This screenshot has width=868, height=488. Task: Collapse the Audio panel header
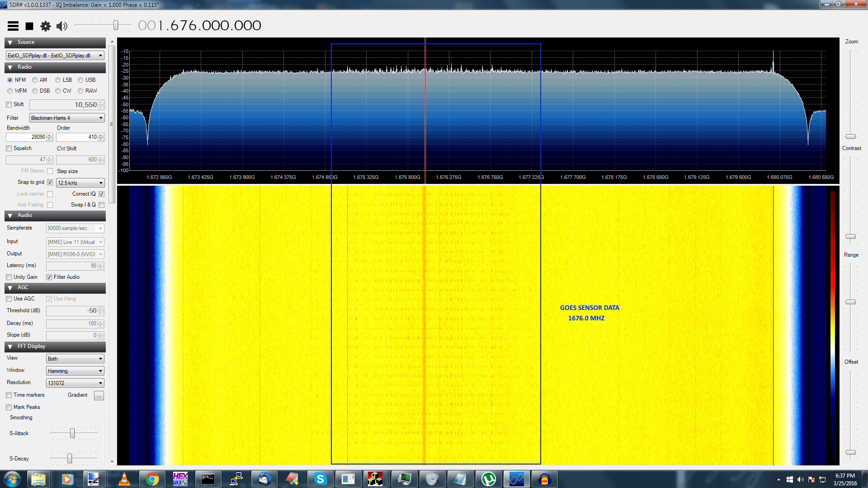10,216
